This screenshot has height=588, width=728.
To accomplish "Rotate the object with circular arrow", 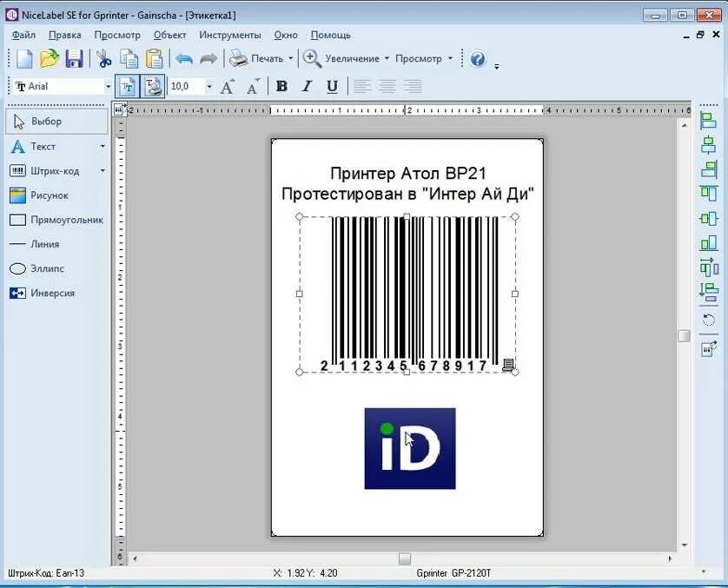I will coord(709,320).
